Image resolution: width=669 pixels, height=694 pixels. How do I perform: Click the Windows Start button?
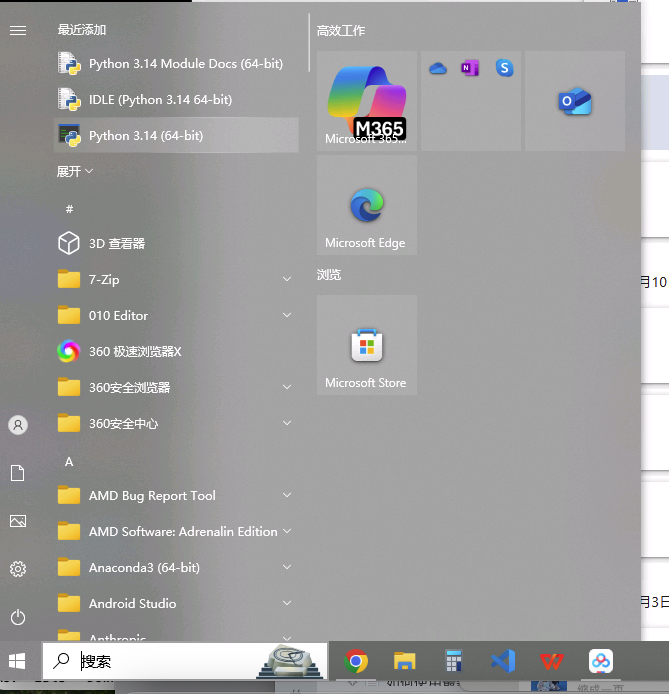[x=17, y=661]
